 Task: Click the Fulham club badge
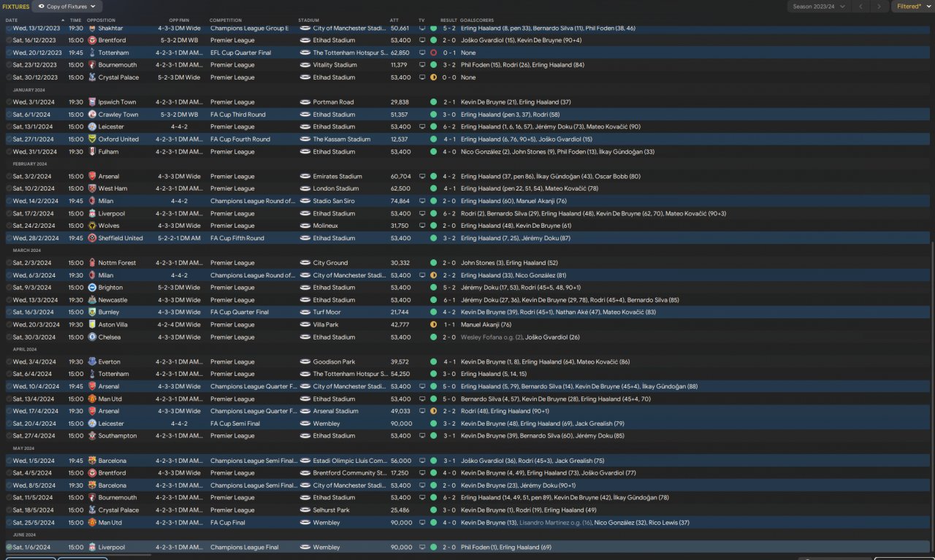(x=92, y=152)
